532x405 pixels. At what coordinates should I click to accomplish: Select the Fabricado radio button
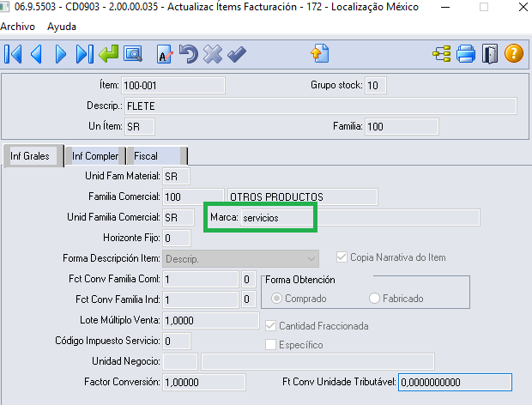tap(374, 299)
